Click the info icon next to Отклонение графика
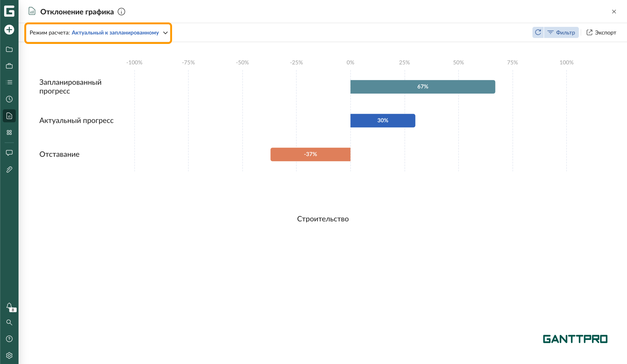This screenshot has width=627, height=364. pos(121,12)
